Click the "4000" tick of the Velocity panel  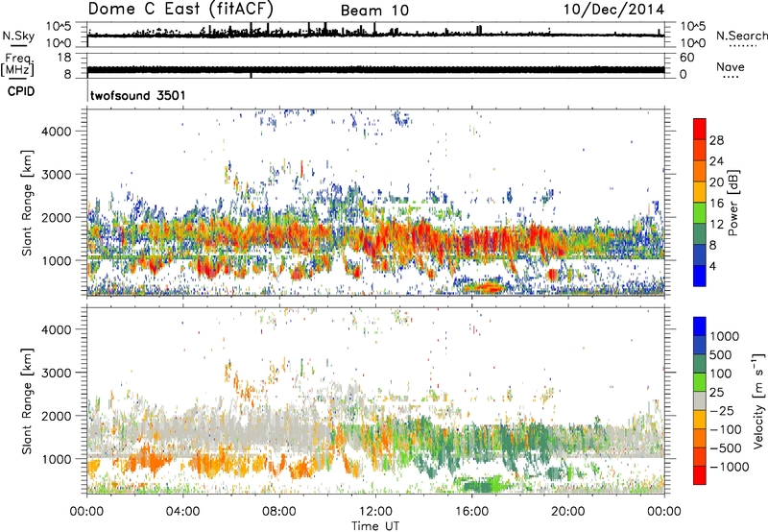tap(57, 329)
